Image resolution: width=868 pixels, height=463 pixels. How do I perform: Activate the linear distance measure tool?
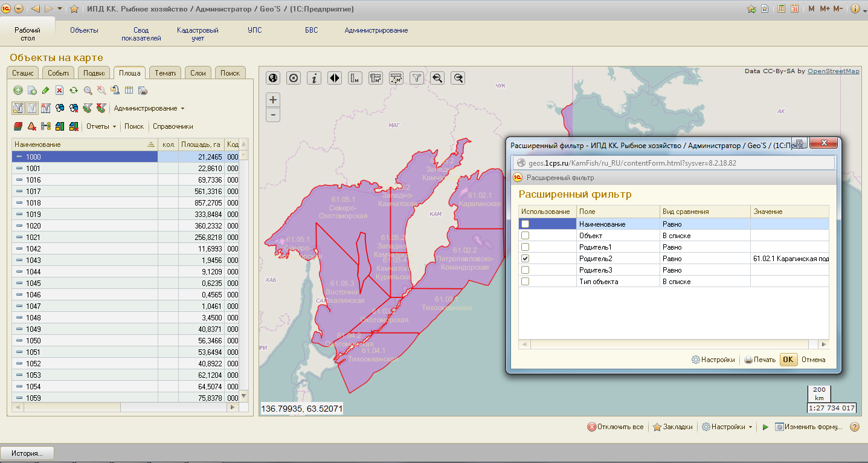(x=355, y=78)
